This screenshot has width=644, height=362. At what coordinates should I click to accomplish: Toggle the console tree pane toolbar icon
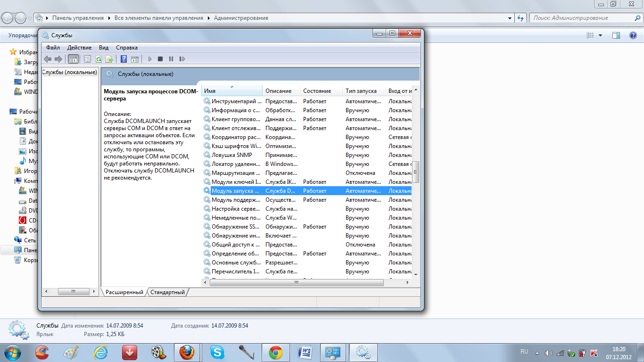coord(73,59)
